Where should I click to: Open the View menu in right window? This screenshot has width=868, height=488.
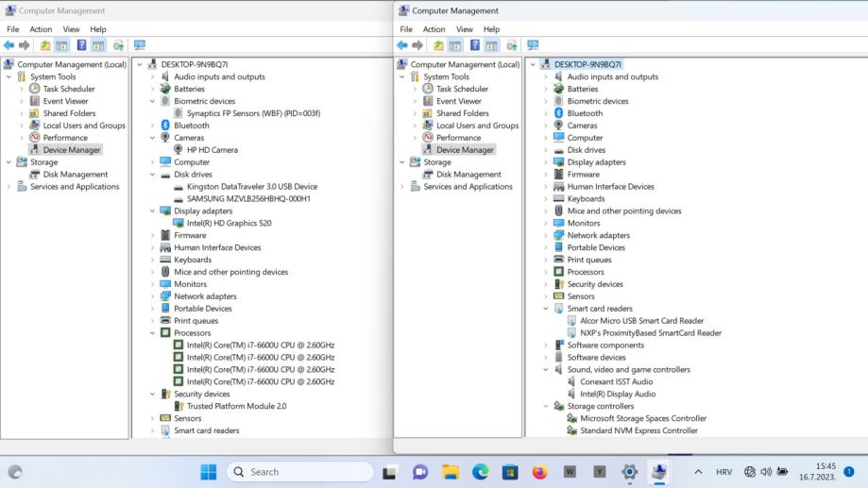point(464,29)
